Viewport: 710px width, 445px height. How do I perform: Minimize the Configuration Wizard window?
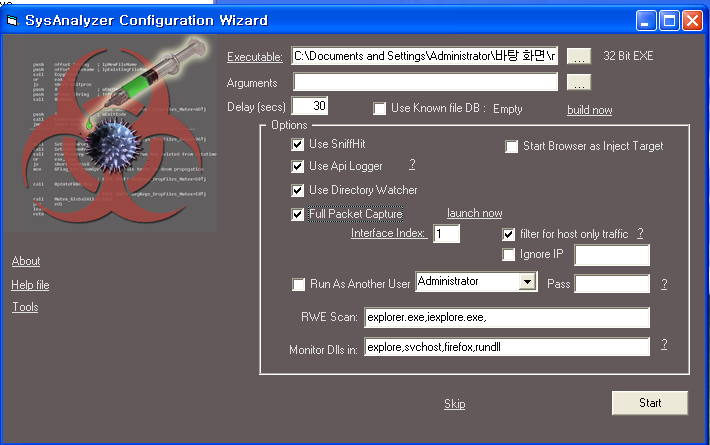point(646,20)
